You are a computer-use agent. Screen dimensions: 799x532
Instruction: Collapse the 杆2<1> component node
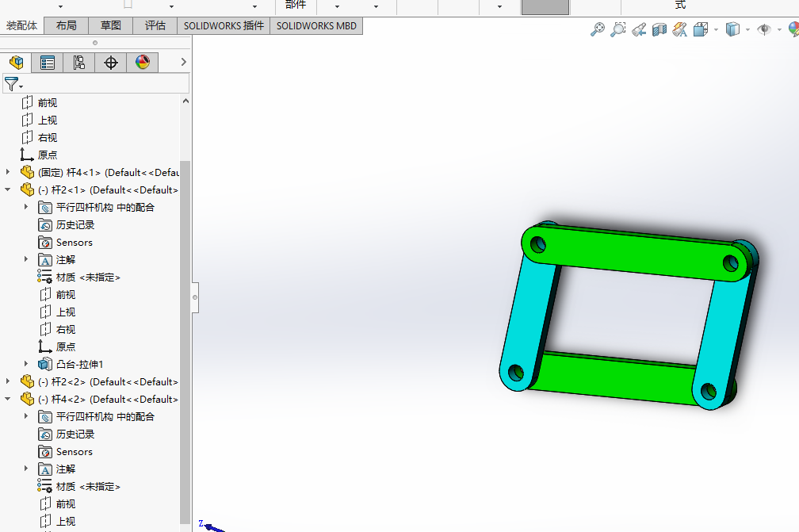tap(8, 189)
